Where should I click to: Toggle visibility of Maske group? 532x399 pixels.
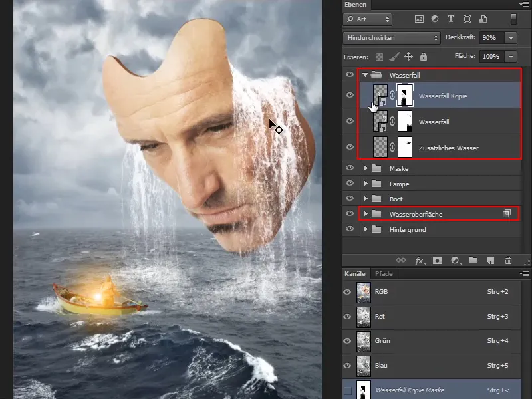pyautogui.click(x=350, y=168)
